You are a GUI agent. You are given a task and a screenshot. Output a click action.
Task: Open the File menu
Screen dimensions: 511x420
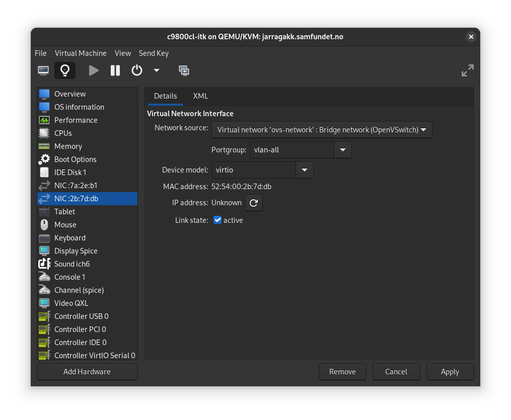(41, 53)
